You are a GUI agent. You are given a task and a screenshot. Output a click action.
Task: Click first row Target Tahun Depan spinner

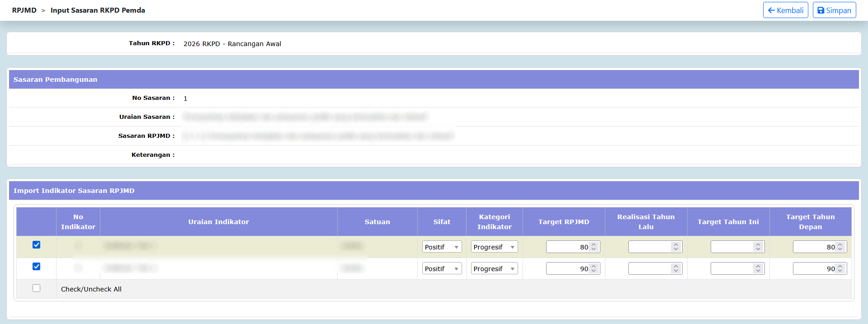(840, 247)
